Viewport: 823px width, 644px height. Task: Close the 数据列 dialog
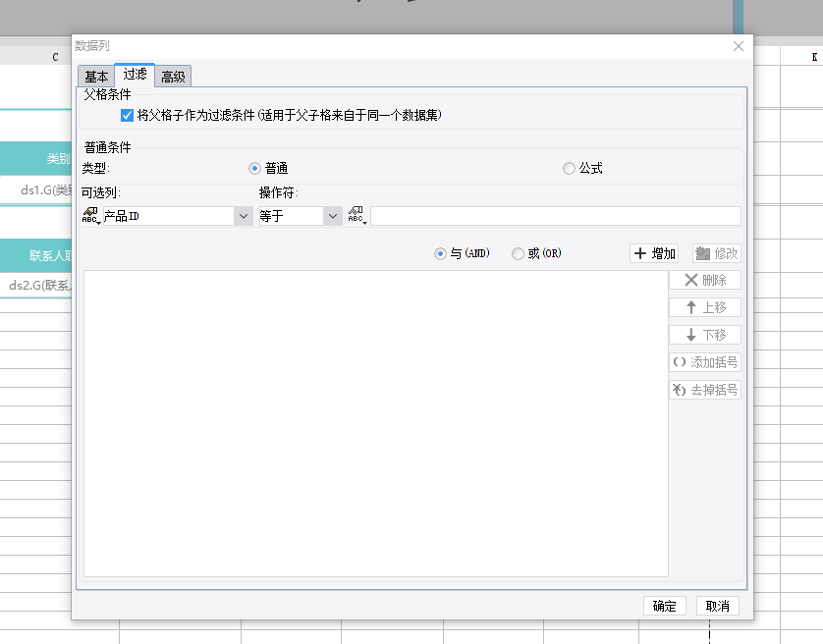point(739,46)
